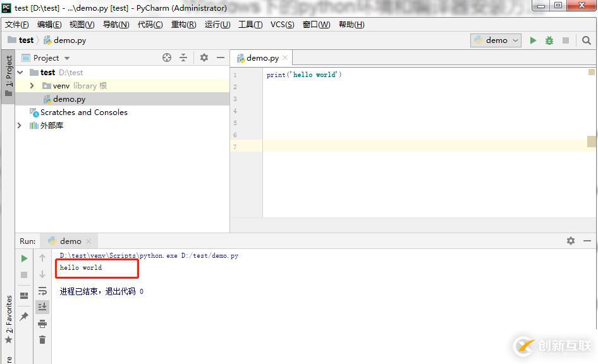Click the warning stripe marker beside line 7

coord(592,142)
